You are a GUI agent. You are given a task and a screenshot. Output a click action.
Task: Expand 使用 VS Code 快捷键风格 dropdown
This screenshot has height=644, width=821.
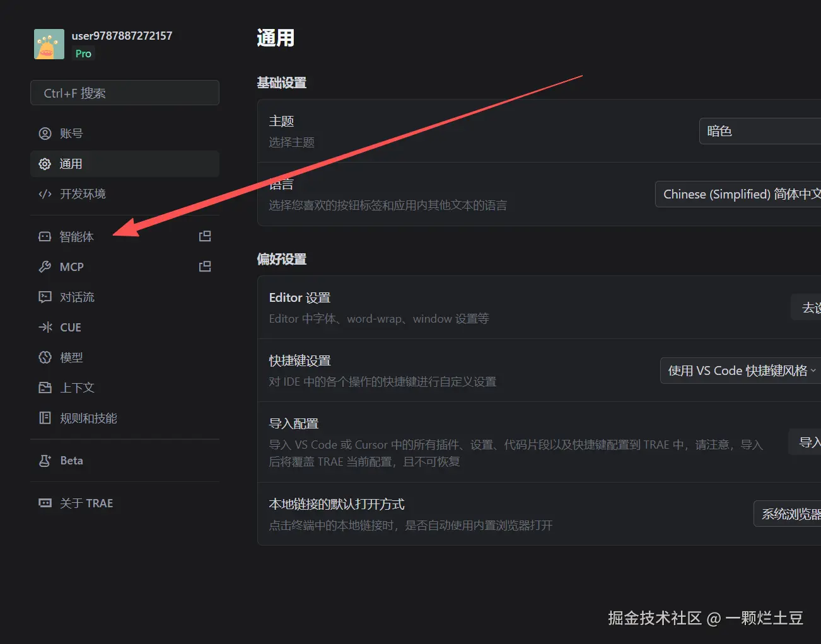pyautogui.click(x=740, y=371)
